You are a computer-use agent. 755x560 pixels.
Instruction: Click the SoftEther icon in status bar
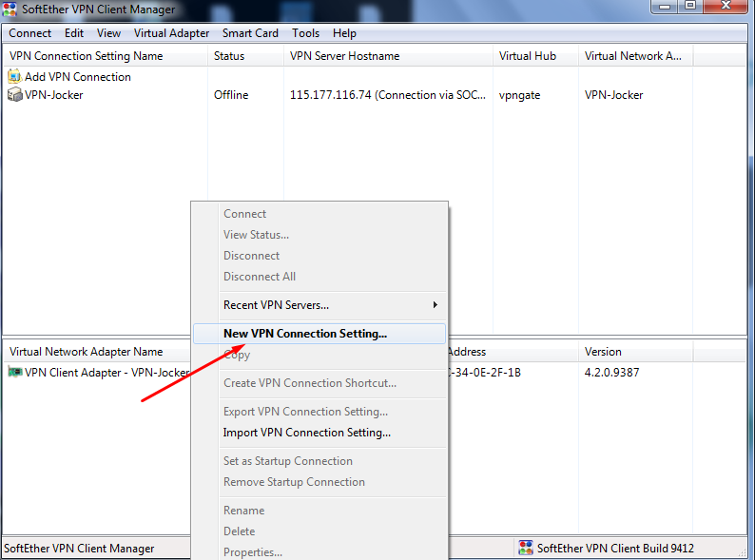coord(525,548)
